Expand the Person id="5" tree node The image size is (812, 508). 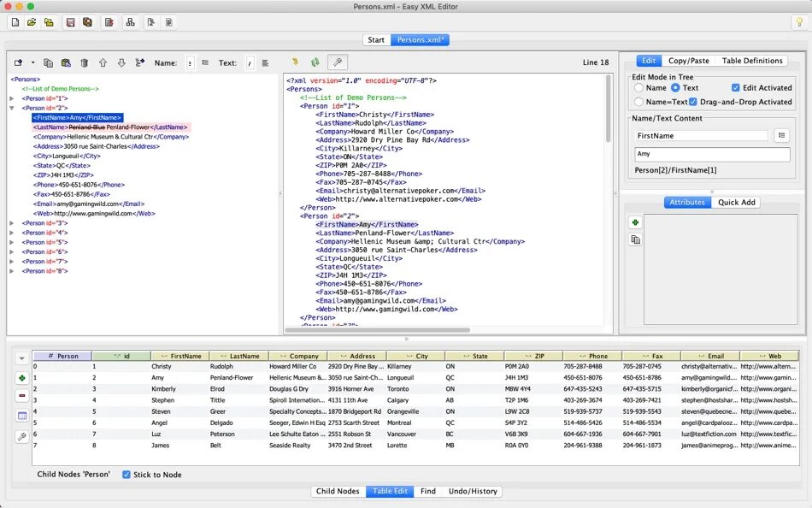pos(12,242)
